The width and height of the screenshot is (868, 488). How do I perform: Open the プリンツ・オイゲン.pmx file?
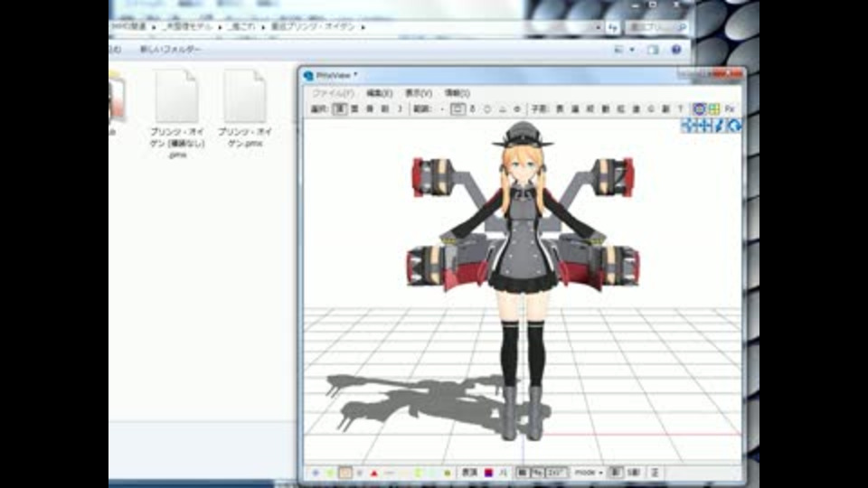[x=245, y=107]
